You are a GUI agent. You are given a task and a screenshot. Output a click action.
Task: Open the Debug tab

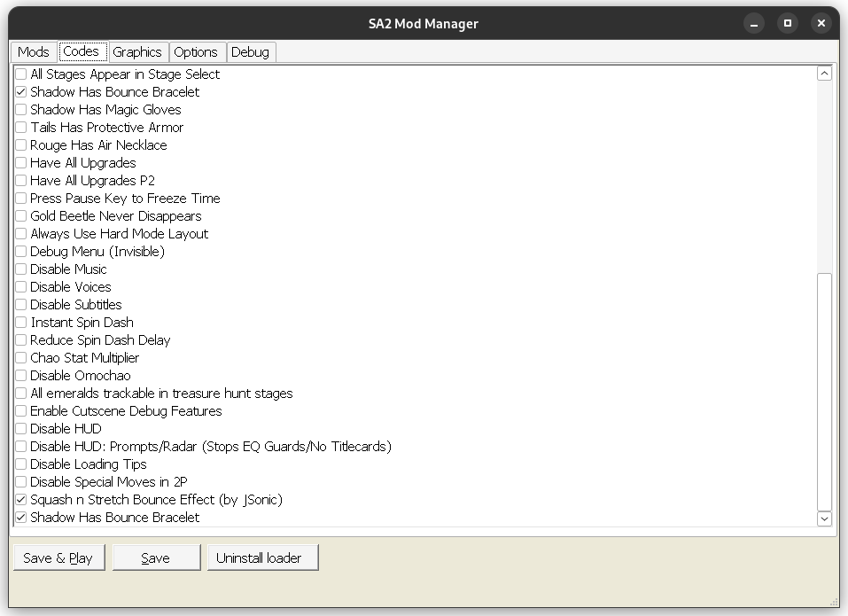[251, 52]
